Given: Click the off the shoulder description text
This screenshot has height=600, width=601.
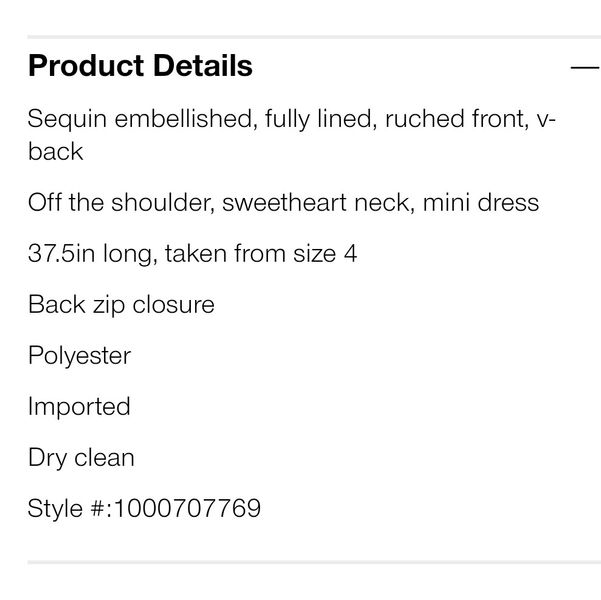Looking at the screenshot, I should tap(283, 202).
